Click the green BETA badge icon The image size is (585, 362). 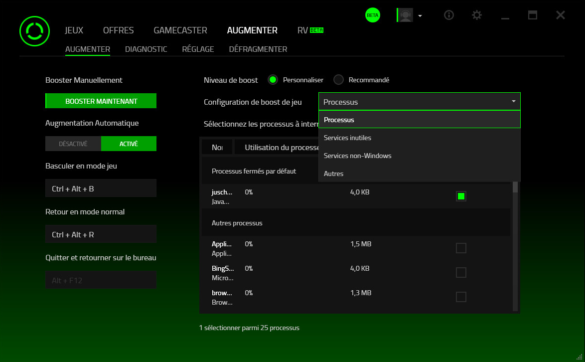pyautogui.click(x=372, y=15)
